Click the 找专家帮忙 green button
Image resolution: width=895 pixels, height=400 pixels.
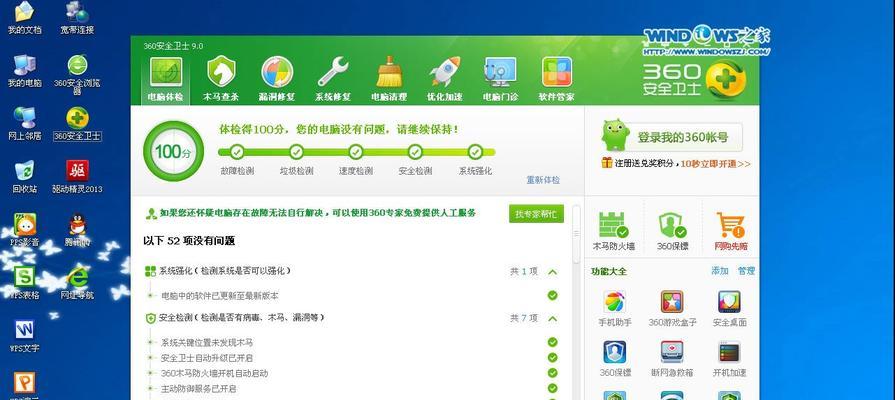[x=536, y=214]
